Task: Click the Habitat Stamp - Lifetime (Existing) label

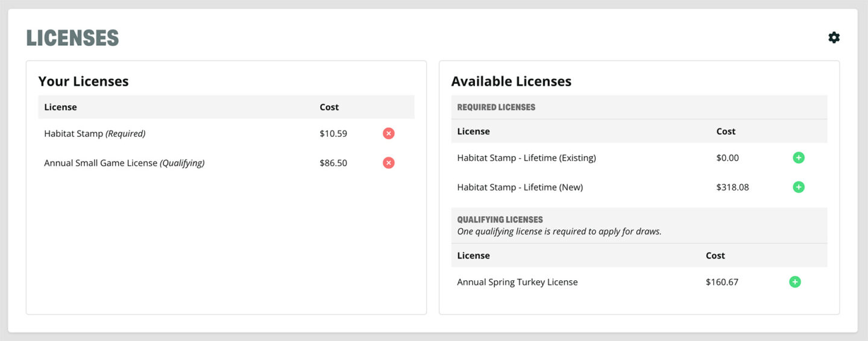Action: pos(526,158)
